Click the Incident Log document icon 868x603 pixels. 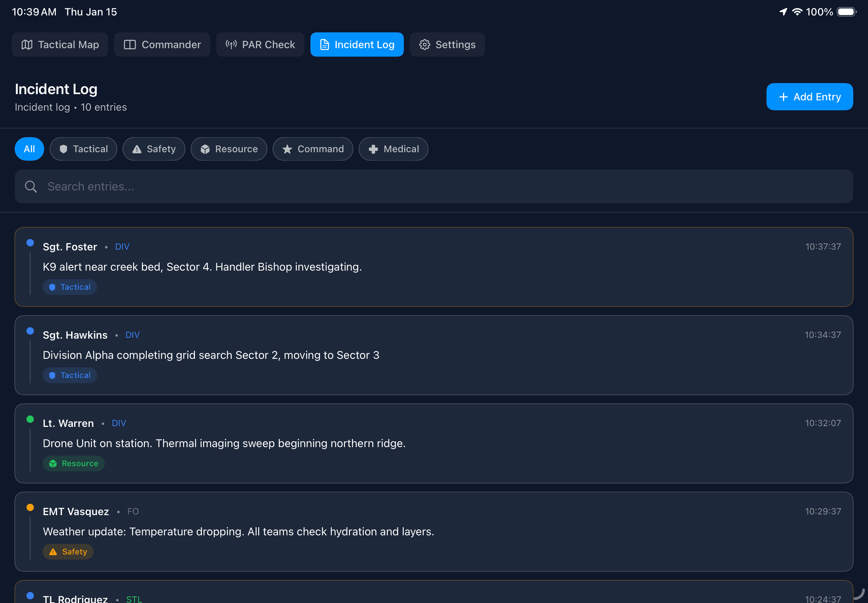[324, 44]
